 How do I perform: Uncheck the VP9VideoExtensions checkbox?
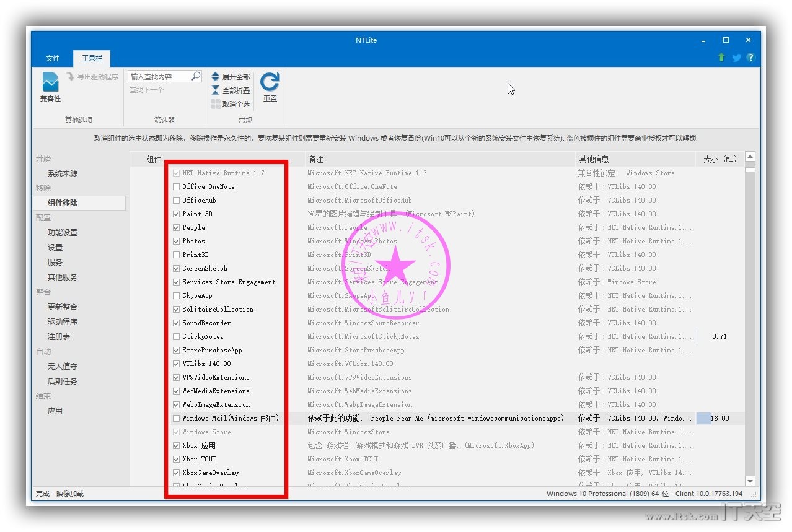click(x=177, y=377)
